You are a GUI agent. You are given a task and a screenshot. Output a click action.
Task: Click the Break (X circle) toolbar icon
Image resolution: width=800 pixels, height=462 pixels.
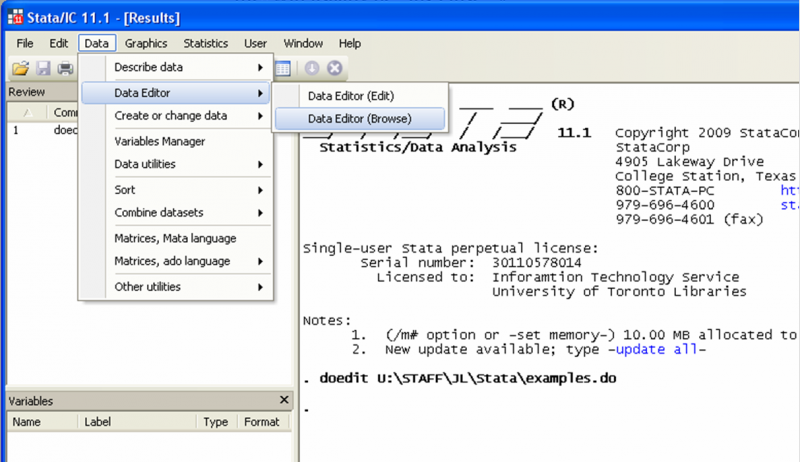[335, 68]
